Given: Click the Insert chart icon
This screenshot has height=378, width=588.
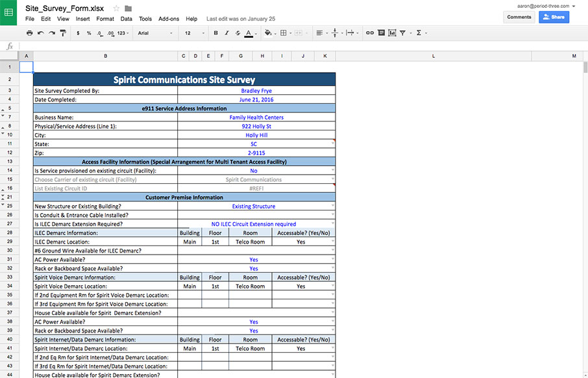Looking at the screenshot, I should (392, 33).
